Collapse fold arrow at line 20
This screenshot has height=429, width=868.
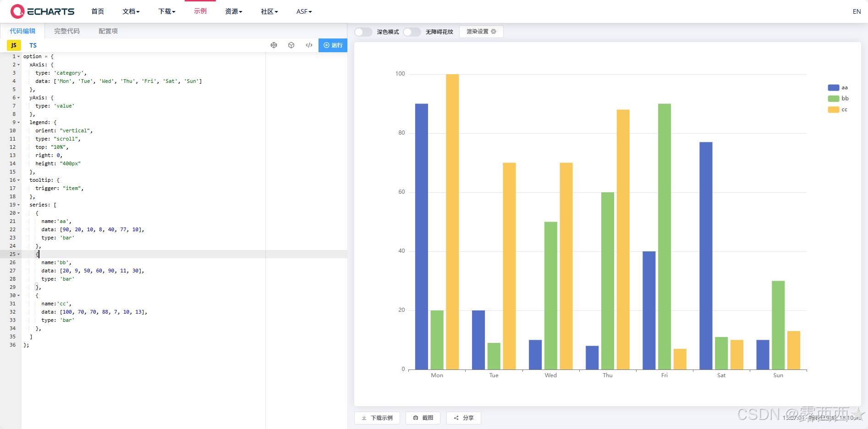click(19, 213)
